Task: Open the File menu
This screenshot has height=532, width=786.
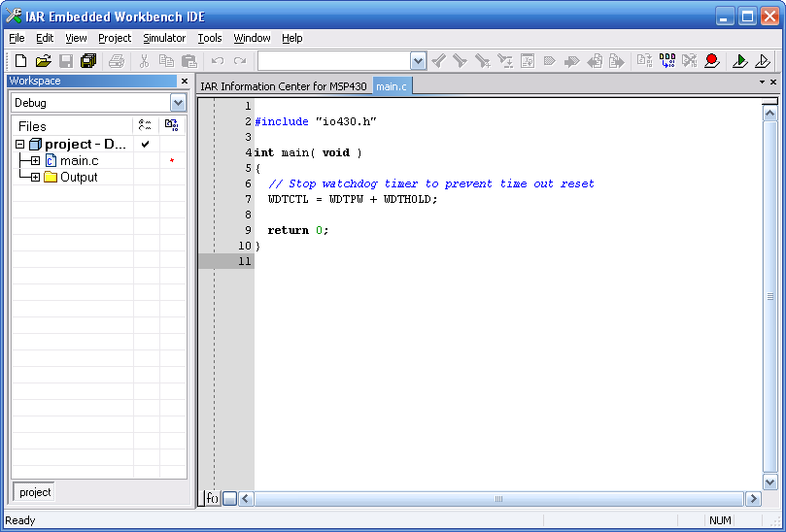Action: [x=17, y=38]
